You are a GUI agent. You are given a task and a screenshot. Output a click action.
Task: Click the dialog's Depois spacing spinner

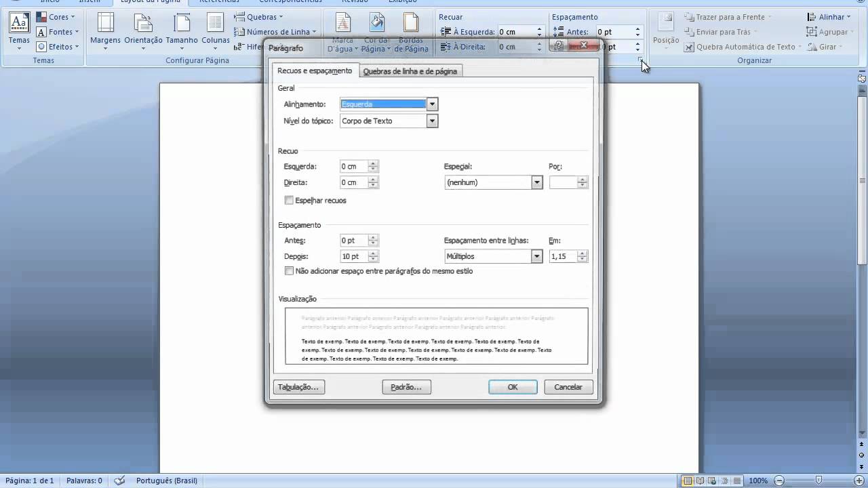click(373, 256)
